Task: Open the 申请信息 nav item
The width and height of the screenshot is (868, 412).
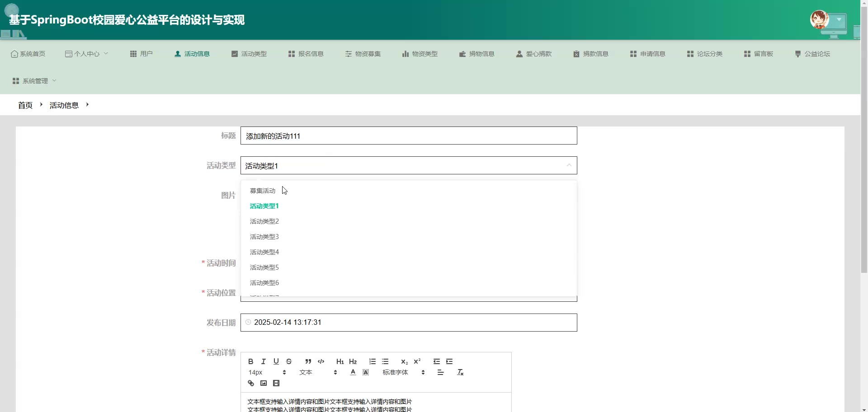Action: coord(648,54)
